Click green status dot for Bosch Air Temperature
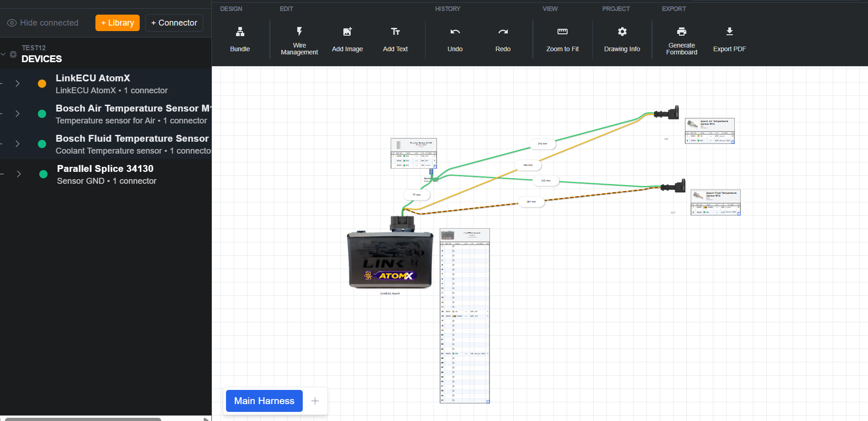The width and height of the screenshot is (868, 421). pos(42,114)
